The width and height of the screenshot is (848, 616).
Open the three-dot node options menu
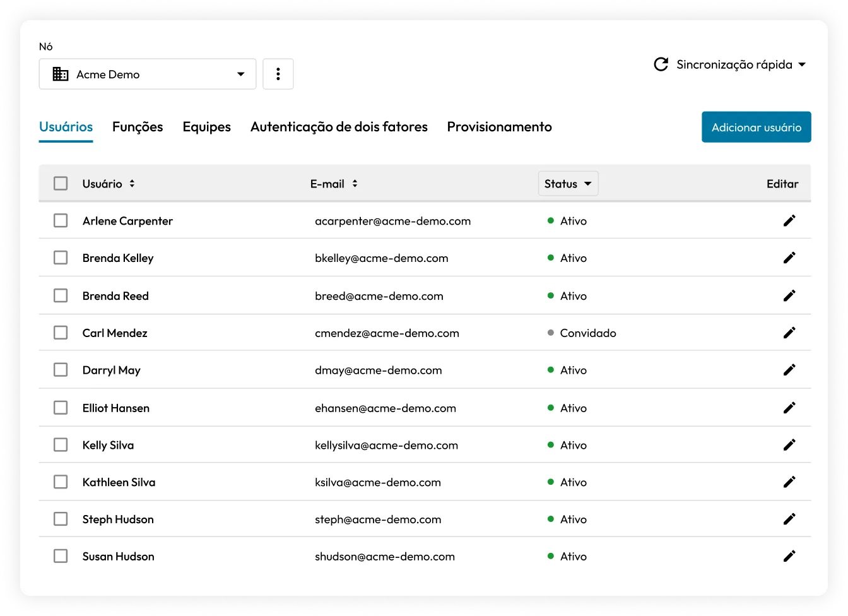point(278,74)
